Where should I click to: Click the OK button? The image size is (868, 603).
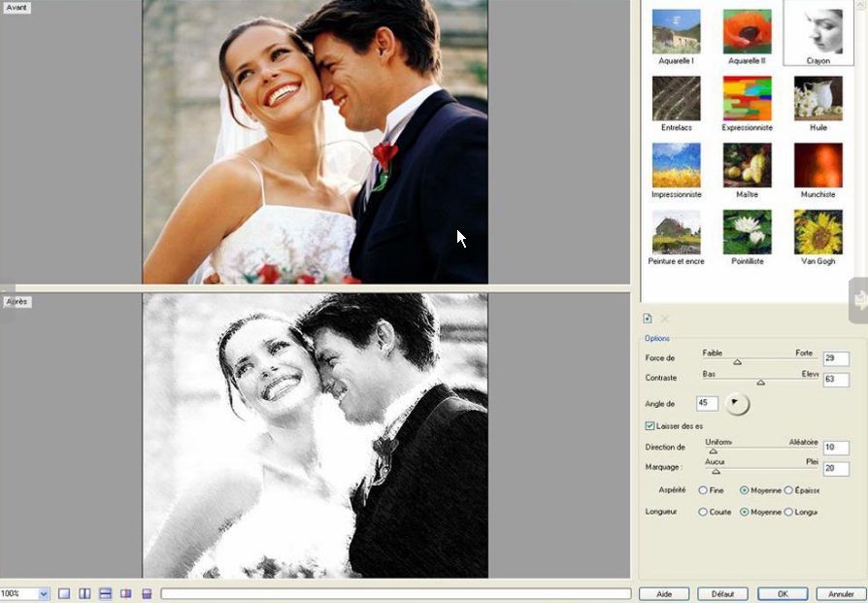782,593
